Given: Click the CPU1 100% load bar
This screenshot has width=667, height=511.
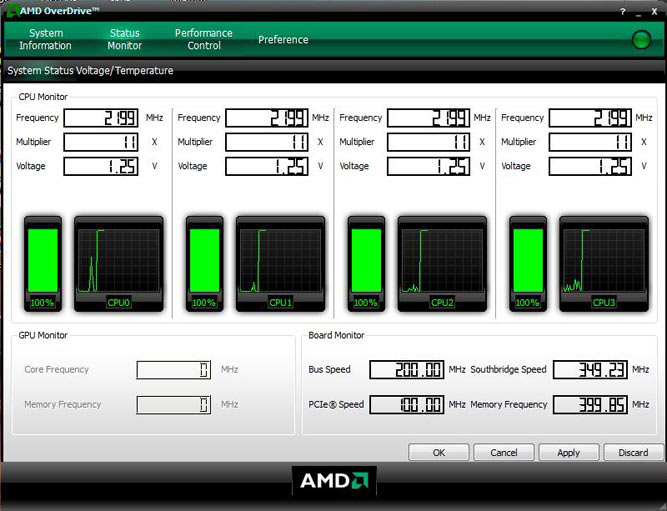Looking at the screenshot, I should (204, 264).
